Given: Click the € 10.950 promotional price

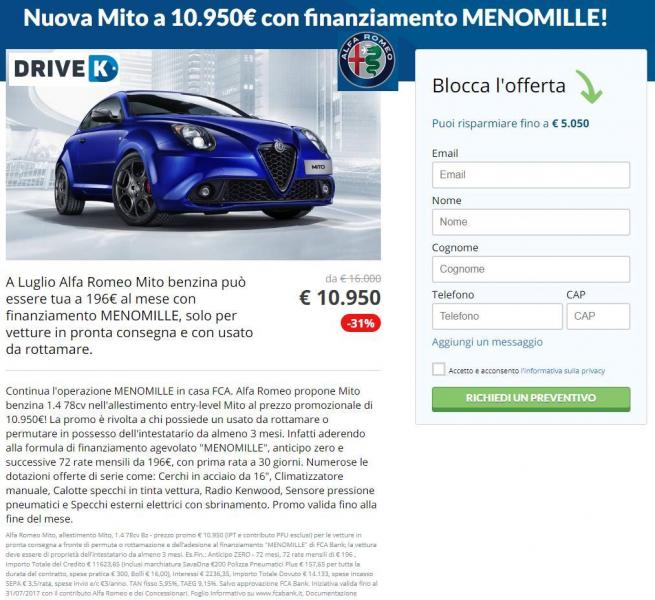Looking at the screenshot, I should pos(340,298).
